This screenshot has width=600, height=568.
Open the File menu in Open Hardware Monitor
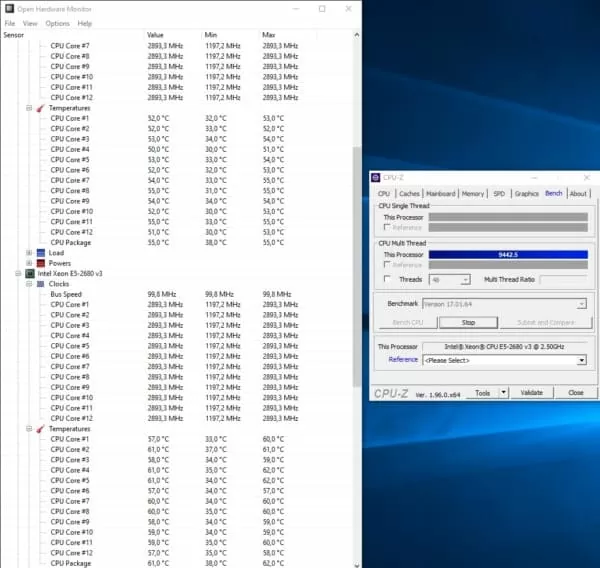click(x=10, y=23)
